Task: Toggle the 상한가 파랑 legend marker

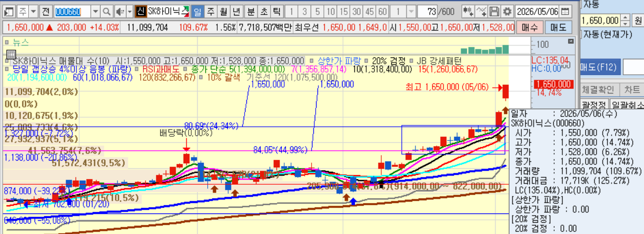Action: [312, 61]
